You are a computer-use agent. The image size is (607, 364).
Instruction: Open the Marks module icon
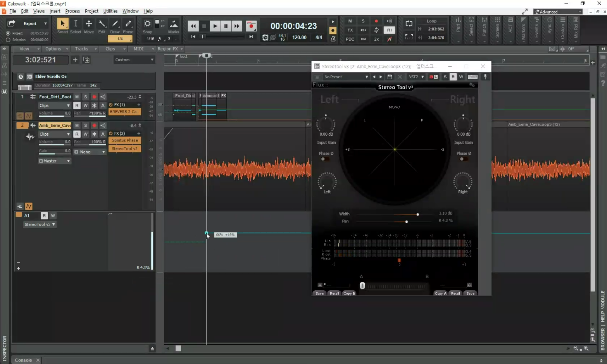click(174, 24)
